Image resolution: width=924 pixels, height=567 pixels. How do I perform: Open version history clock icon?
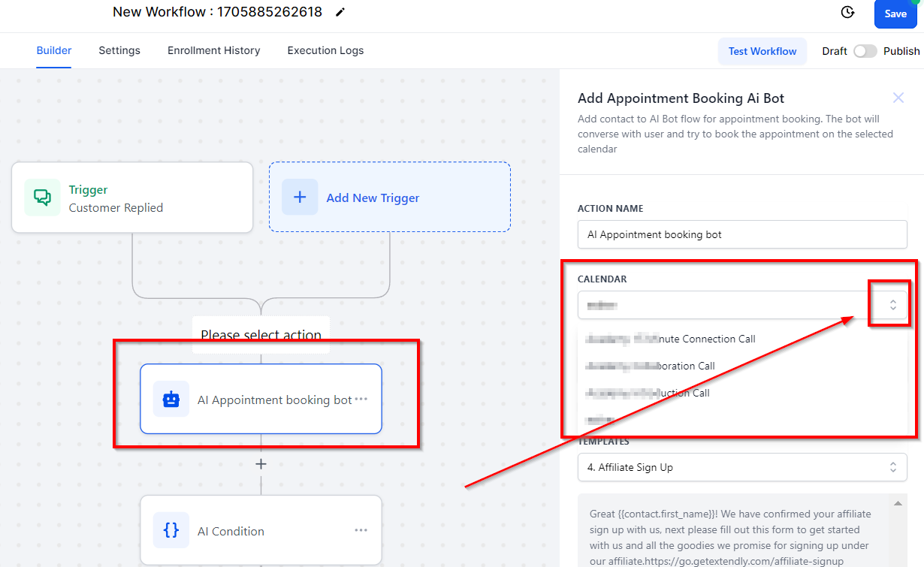pyautogui.click(x=847, y=13)
